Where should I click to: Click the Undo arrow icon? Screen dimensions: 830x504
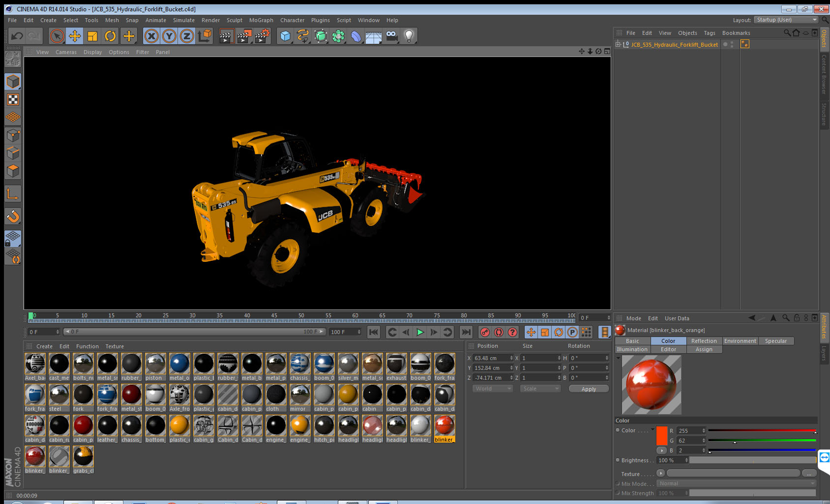[x=17, y=36]
